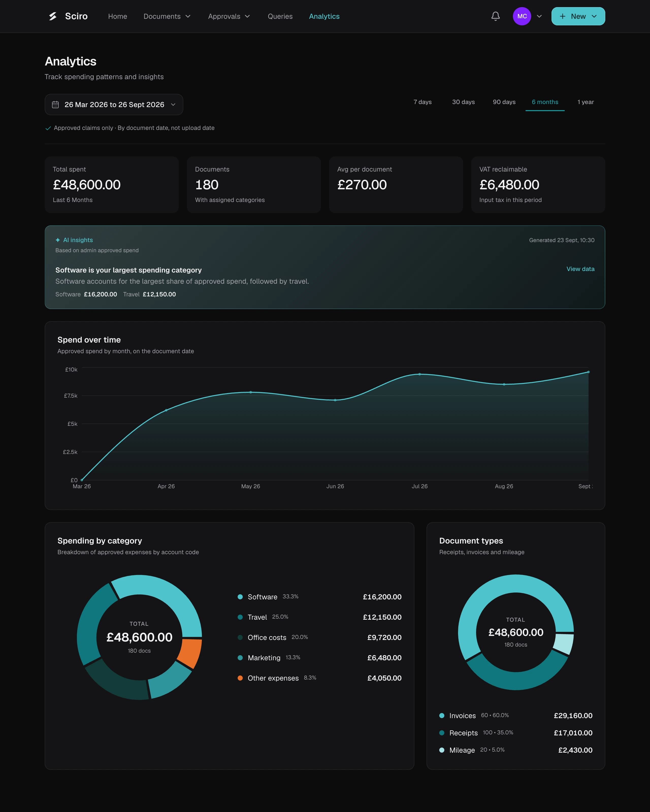Screen dimensions: 650x812
Task: Click the orange Other expenses legend dot
Action: pyautogui.click(x=240, y=678)
